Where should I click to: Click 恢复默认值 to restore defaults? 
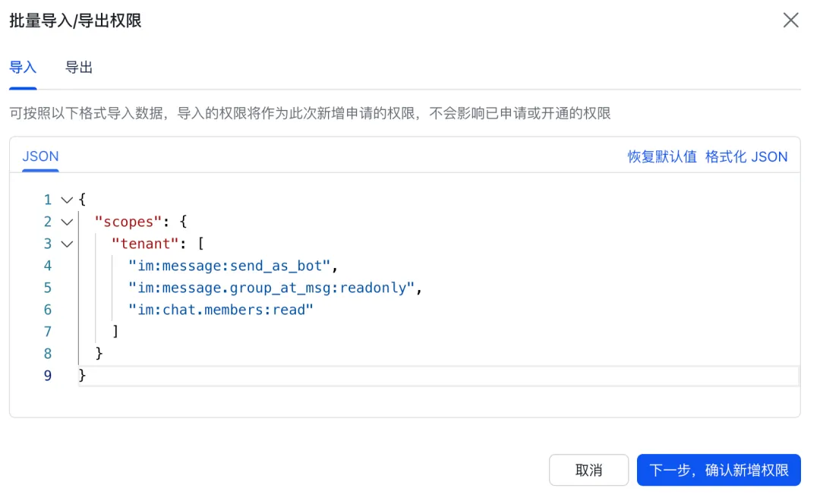[x=662, y=156]
